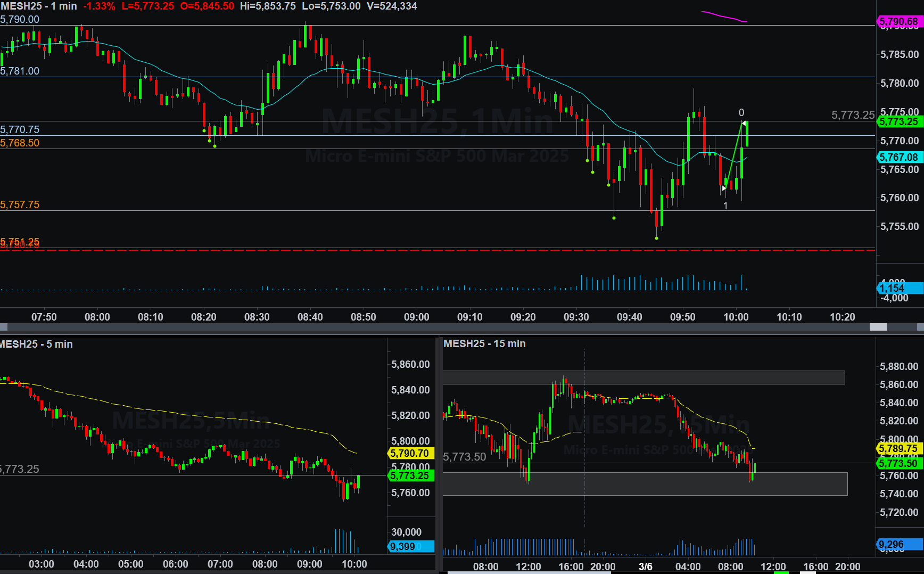Click the MESH25 - 1 min chart title

pyautogui.click(x=38, y=6)
